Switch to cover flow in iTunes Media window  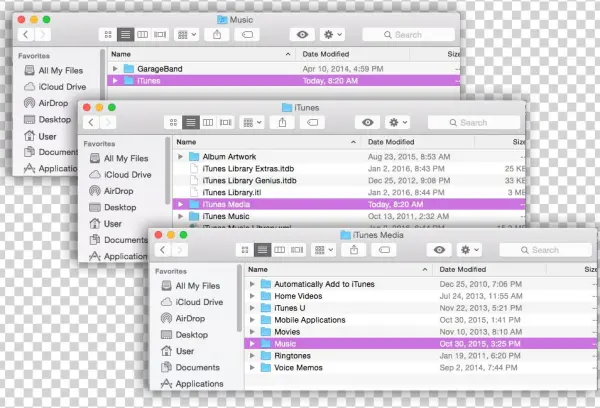click(x=297, y=250)
